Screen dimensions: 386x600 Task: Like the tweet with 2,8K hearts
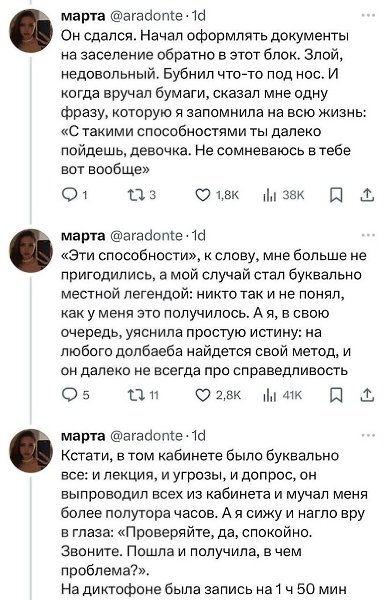(x=218, y=395)
